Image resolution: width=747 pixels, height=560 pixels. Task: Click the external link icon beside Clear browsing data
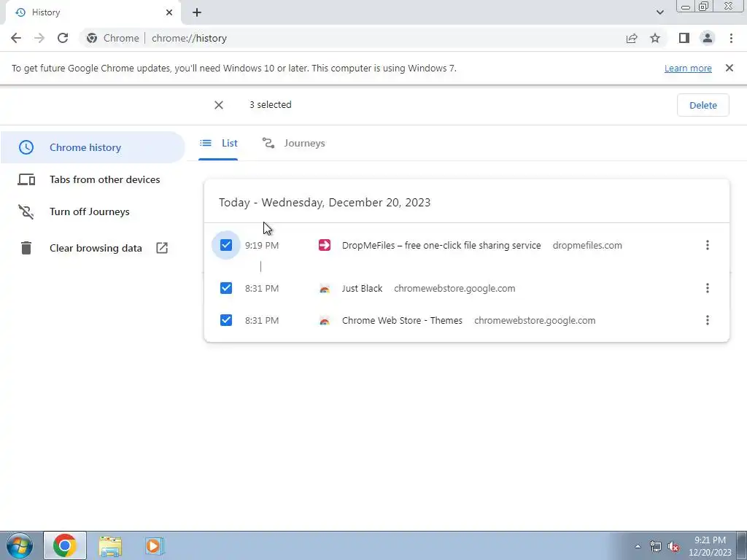[162, 248]
